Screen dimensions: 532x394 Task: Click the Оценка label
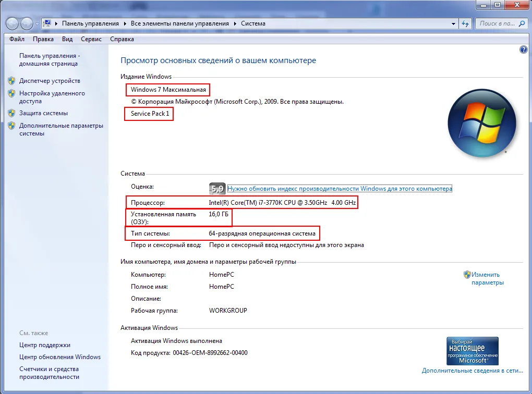click(142, 187)
